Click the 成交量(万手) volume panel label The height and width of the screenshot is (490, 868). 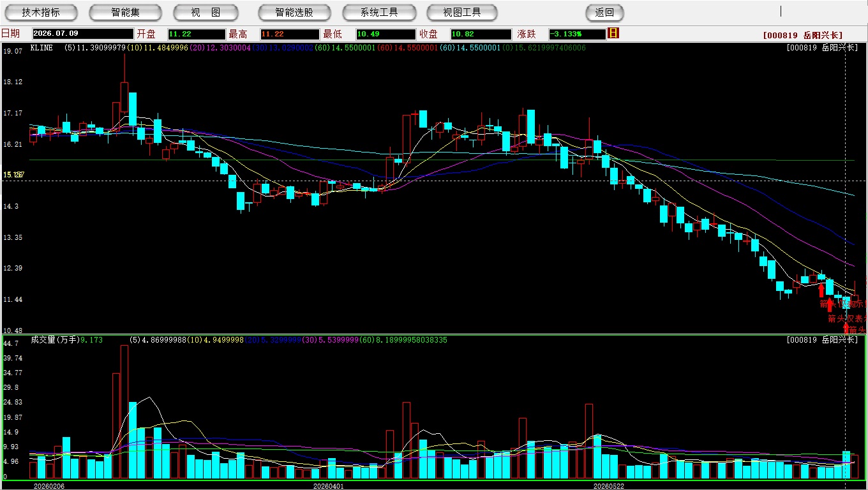(55, 340)
